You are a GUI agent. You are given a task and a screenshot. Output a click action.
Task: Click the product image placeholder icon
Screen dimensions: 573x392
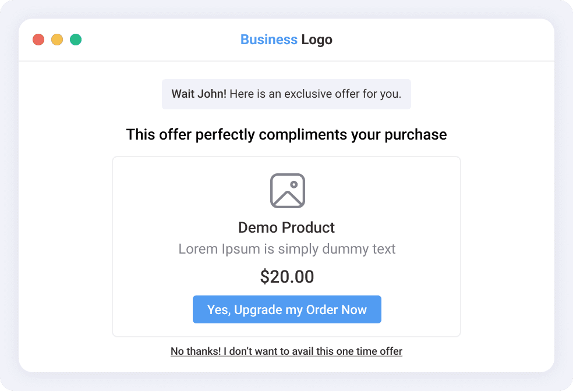288,191
